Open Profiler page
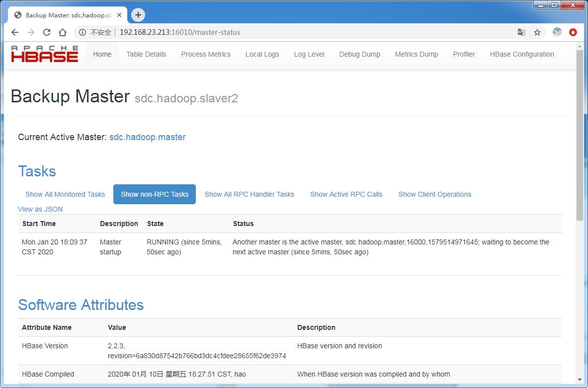 point(464,54)
